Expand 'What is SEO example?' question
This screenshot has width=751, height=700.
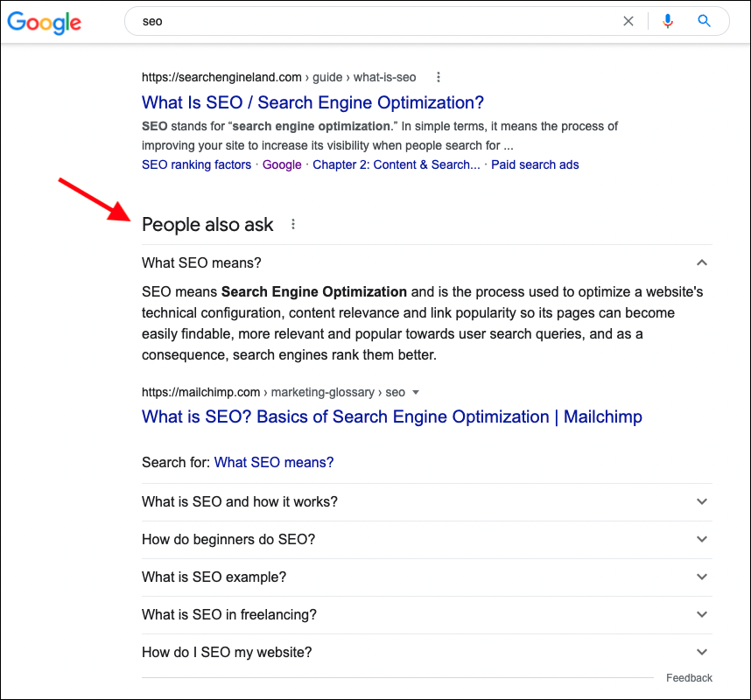click(427, 577)
